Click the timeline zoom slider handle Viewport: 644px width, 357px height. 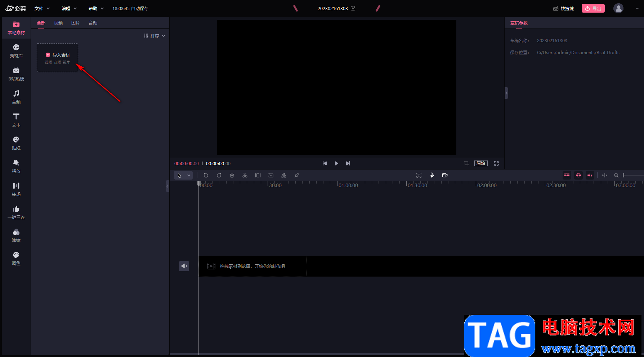pos(623,175)
